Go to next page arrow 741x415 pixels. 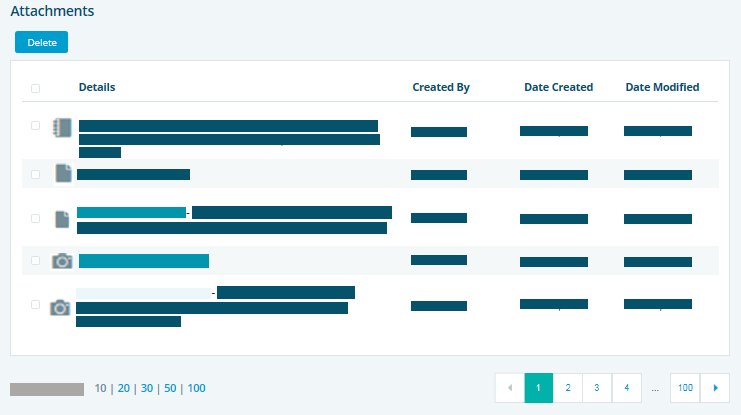[x=715, y=388]
